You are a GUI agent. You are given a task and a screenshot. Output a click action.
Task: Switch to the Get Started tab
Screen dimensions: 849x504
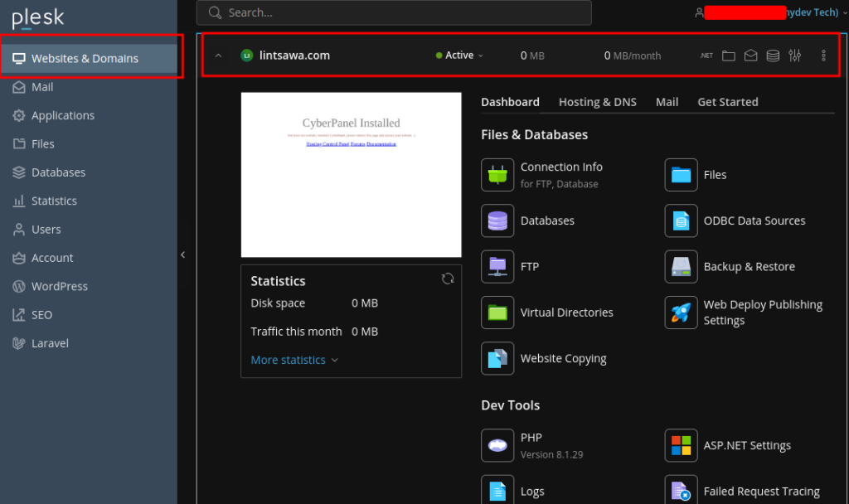click(x=728, y=102)
